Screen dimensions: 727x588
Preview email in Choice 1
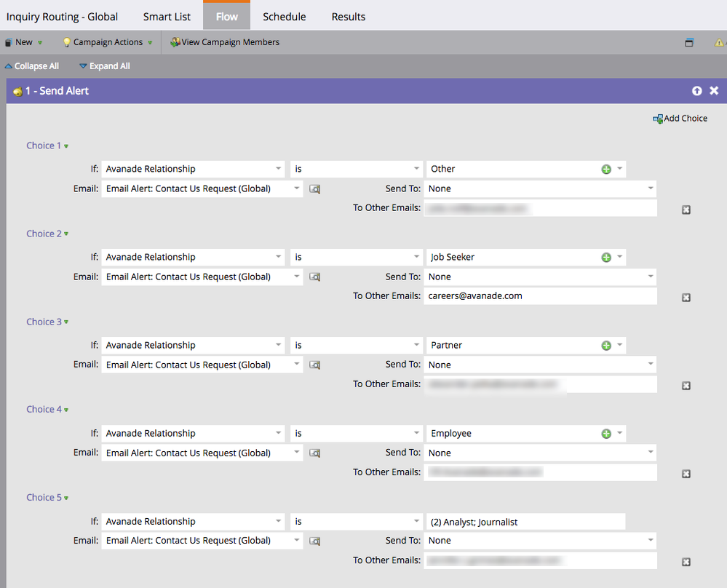pyautogui.click(x=315, y=189)
